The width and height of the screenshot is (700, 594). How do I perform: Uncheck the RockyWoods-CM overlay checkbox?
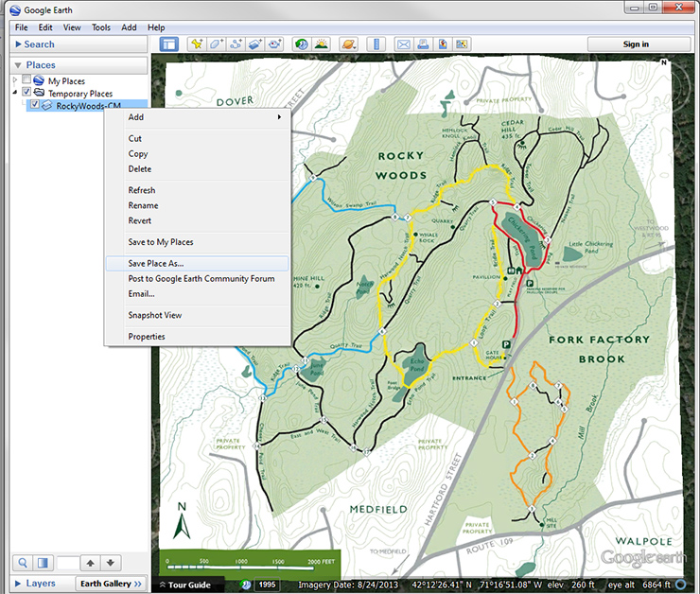point(35,106)
